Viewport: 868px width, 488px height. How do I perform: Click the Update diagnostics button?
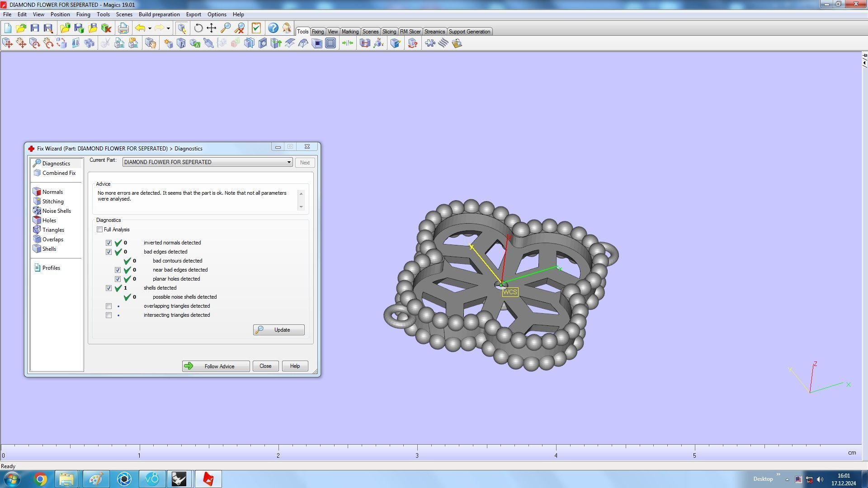(278, 330)
